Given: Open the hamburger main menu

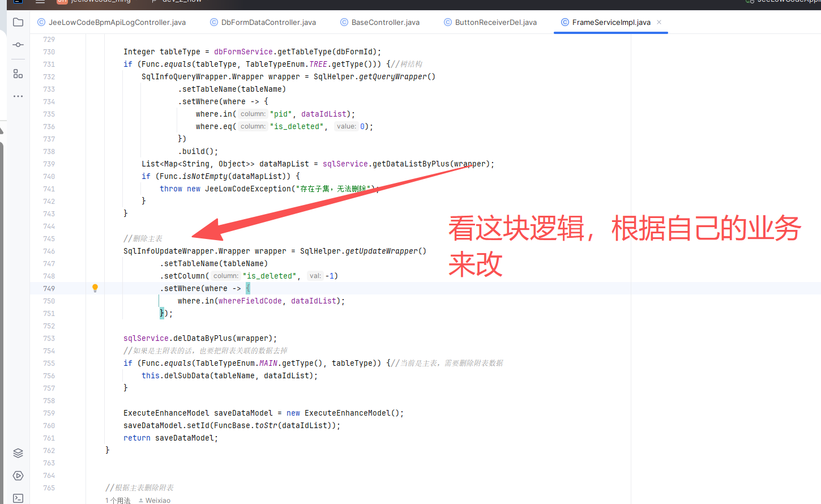Looking at the screenshot, I should pyautogui.click(x=40, y=2).
